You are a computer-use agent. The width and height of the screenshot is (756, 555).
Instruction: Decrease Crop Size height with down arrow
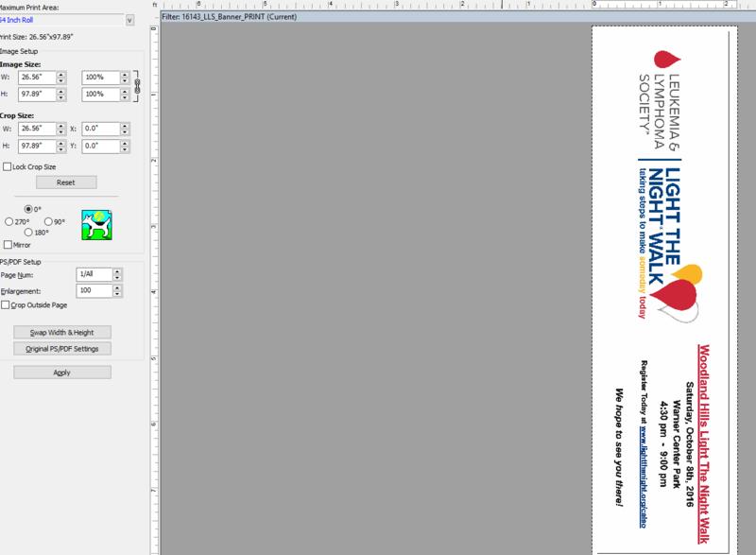(x=60, y=149)
